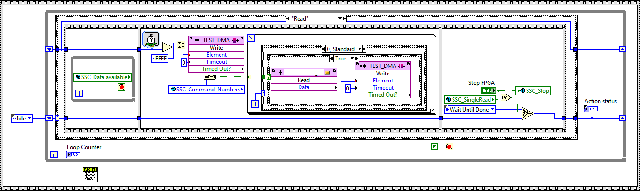The height and width of the screenshot is (194, 644).
Task: Click Timed Out? output of second TEST_DMA node
Action: coord(383,95)
